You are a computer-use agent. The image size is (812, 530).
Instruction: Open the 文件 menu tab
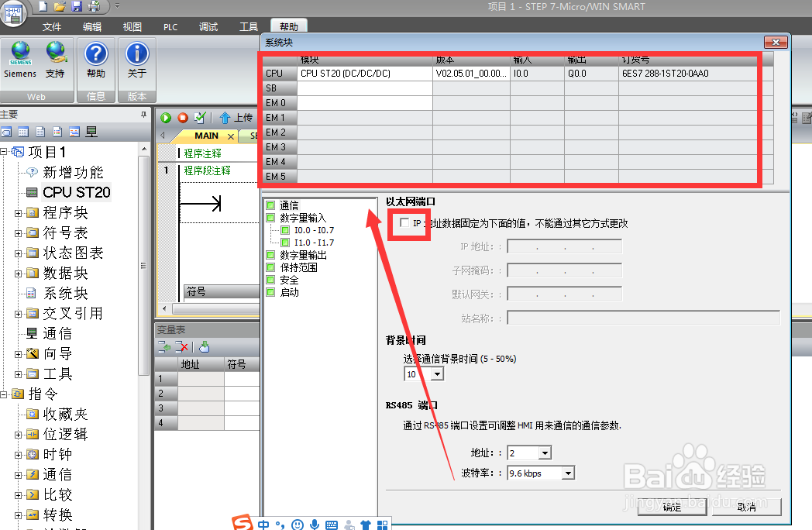click(x=52, y=27)
